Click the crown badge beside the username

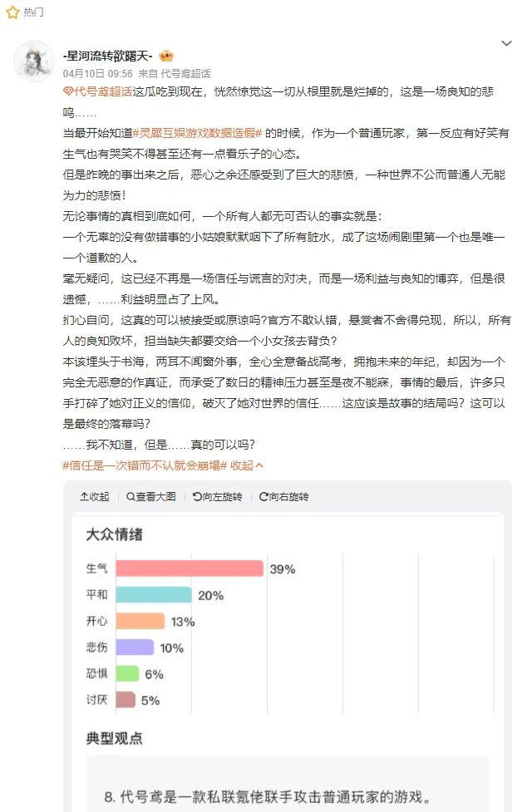[165, 56]
